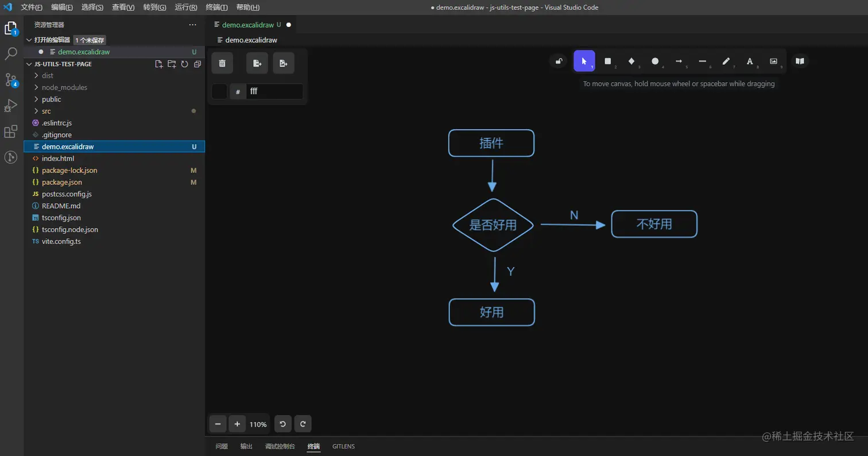This screenshot has width=868, height=456.
Task: Select the demo.excalidraw editor tab
Action: tap(252, 25)
